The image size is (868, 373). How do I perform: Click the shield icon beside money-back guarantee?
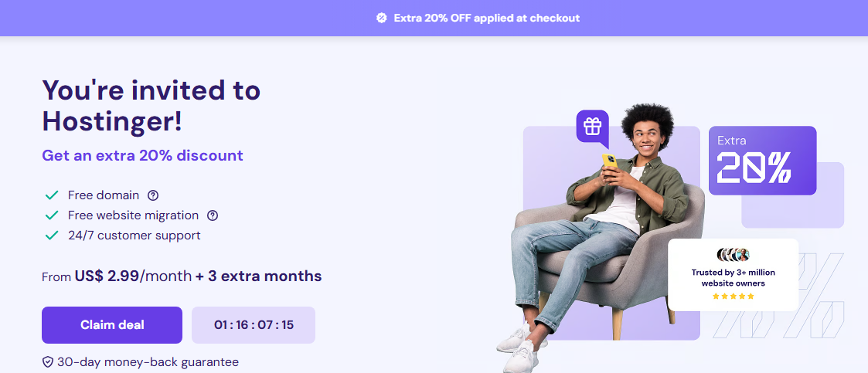pos(48,362)
